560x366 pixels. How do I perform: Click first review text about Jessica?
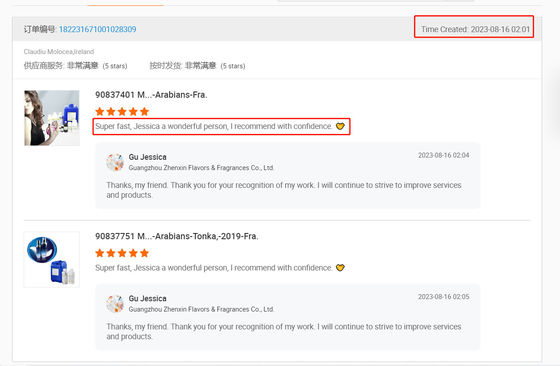click(x=214, y=126)
